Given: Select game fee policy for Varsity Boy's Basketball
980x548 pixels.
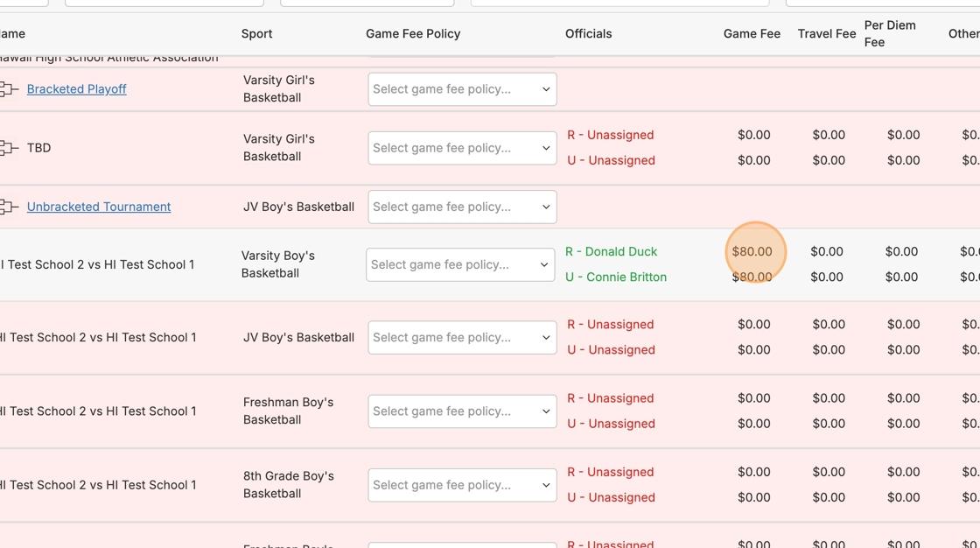Looking at the screenshot, I should pos(460,265).
